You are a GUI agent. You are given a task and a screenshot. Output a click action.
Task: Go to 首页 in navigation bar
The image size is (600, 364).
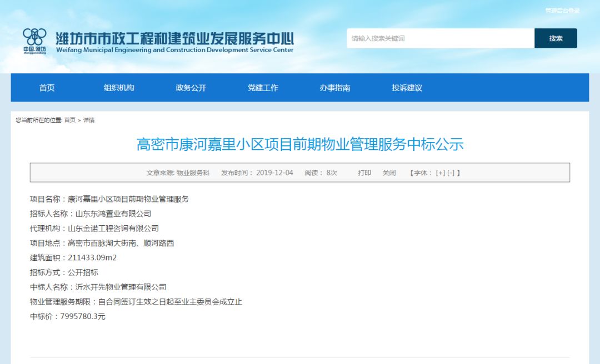click(x=47, y=88)
